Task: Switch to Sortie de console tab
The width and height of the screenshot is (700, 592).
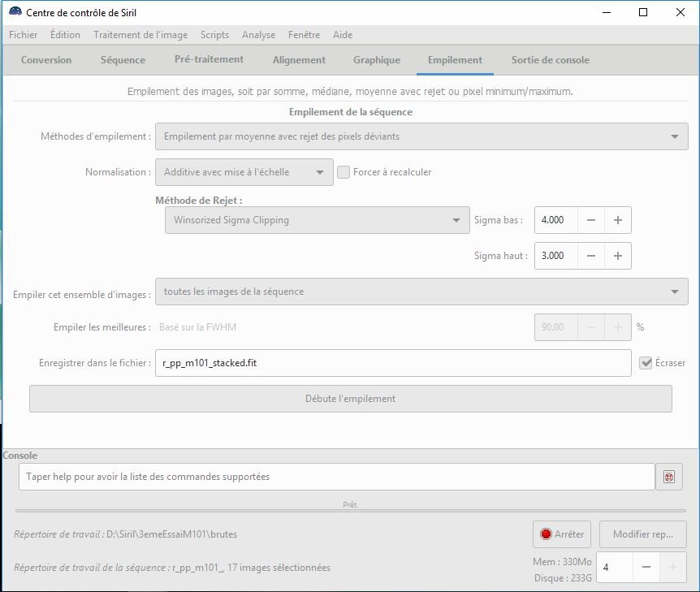Action: pyautogui.click(x=551, y=60)
